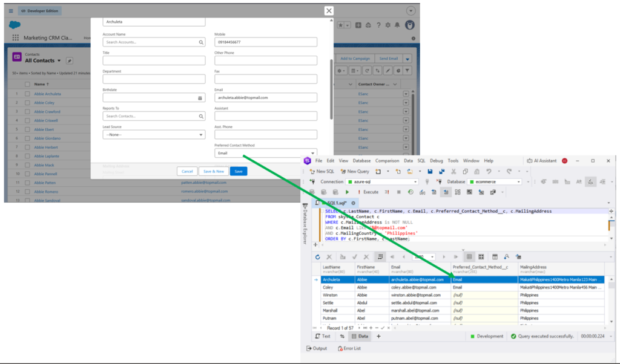Open the AI Assistant panel
Viewport: 620px width, 364px height.
pyautogui.click(x=543, y=161)
